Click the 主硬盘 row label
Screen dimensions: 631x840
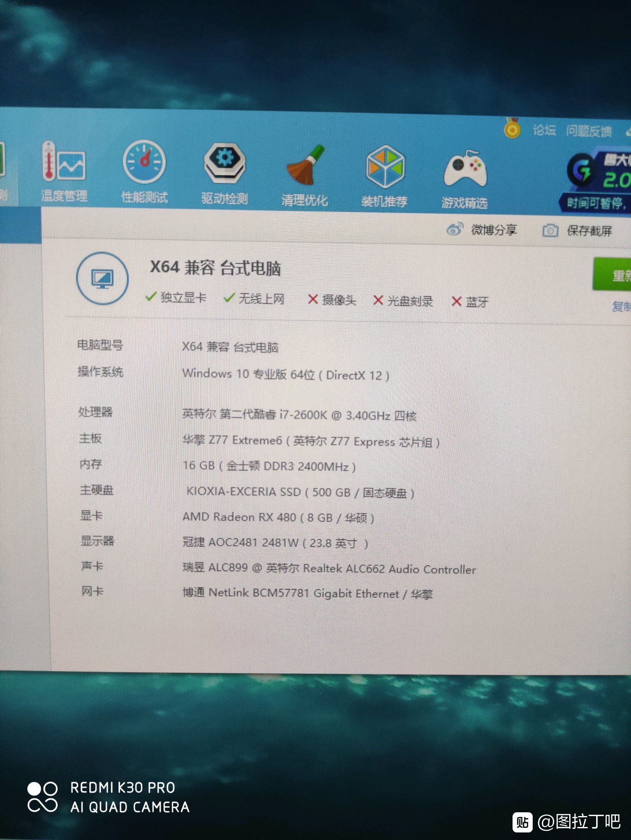(x=97, y=490)
